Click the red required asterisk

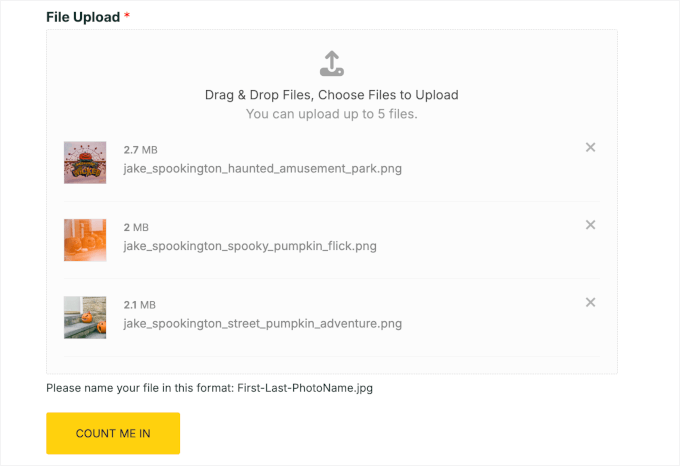127,18
